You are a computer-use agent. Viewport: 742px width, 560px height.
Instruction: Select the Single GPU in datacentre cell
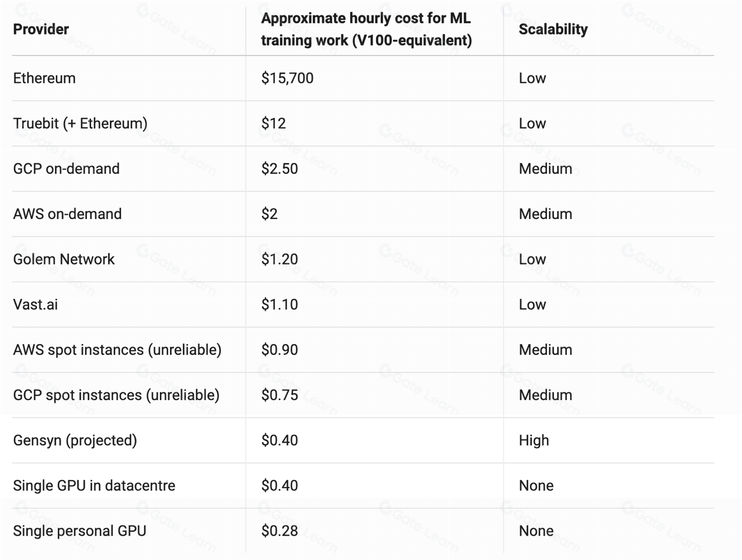click(x=94, y=485)
